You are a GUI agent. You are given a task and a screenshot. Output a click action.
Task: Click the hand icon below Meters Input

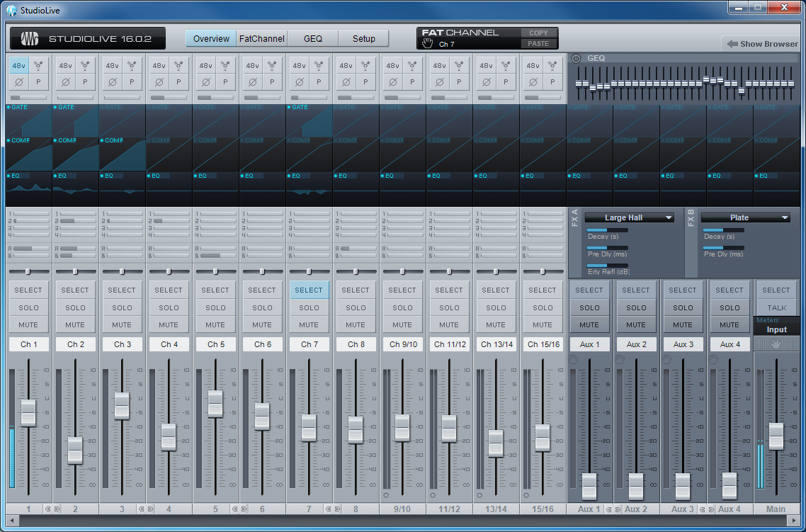pyautogui.click(x=776, y=344)
